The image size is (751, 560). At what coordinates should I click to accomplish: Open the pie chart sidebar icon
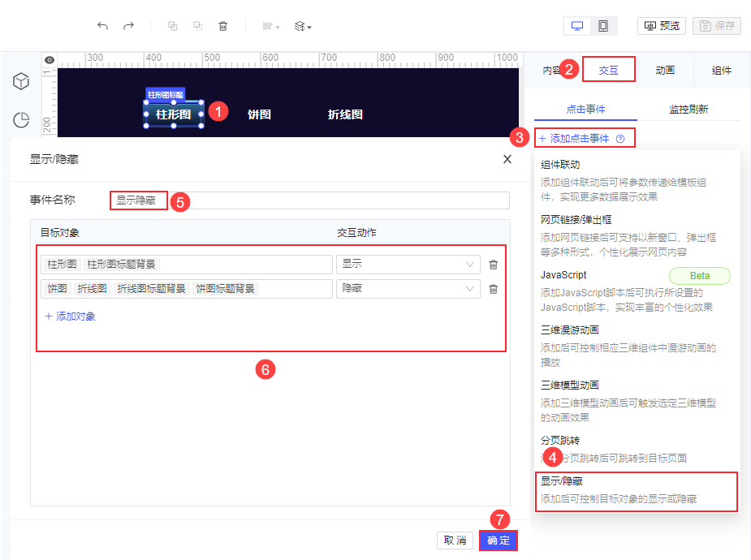(x=21, y=119)
